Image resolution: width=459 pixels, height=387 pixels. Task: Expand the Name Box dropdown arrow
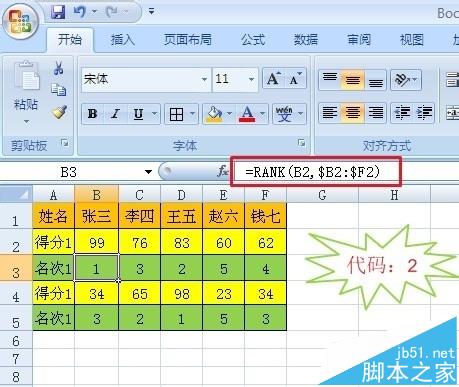148,172
